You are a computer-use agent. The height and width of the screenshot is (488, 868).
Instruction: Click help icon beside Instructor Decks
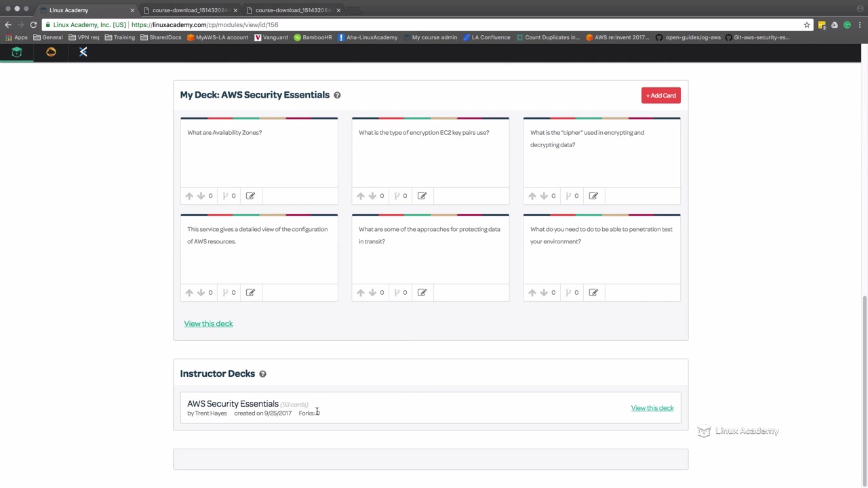(x=262, y=374)
